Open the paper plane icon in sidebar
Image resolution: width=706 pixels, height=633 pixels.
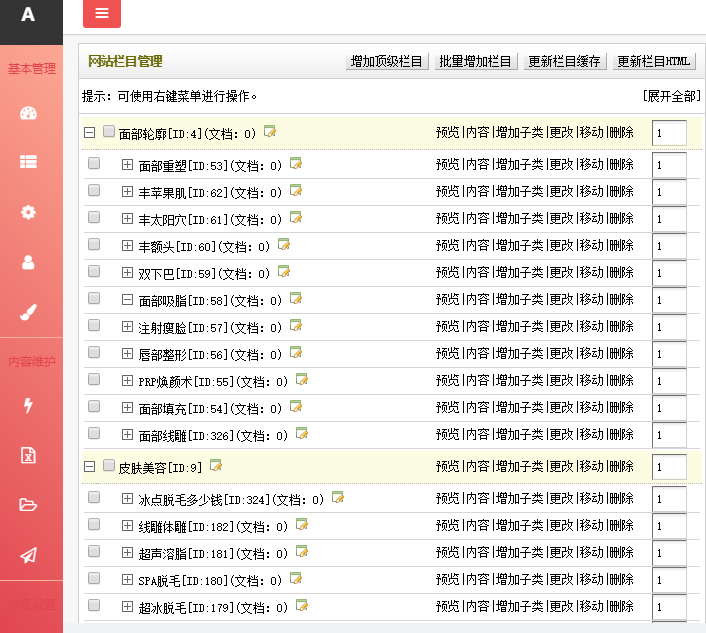28,555
